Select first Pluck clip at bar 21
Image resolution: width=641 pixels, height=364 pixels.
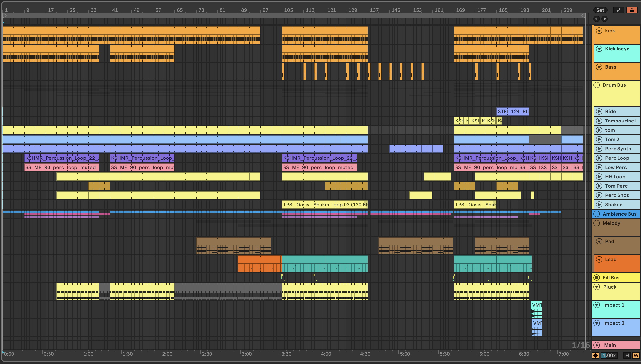point(78,291)
